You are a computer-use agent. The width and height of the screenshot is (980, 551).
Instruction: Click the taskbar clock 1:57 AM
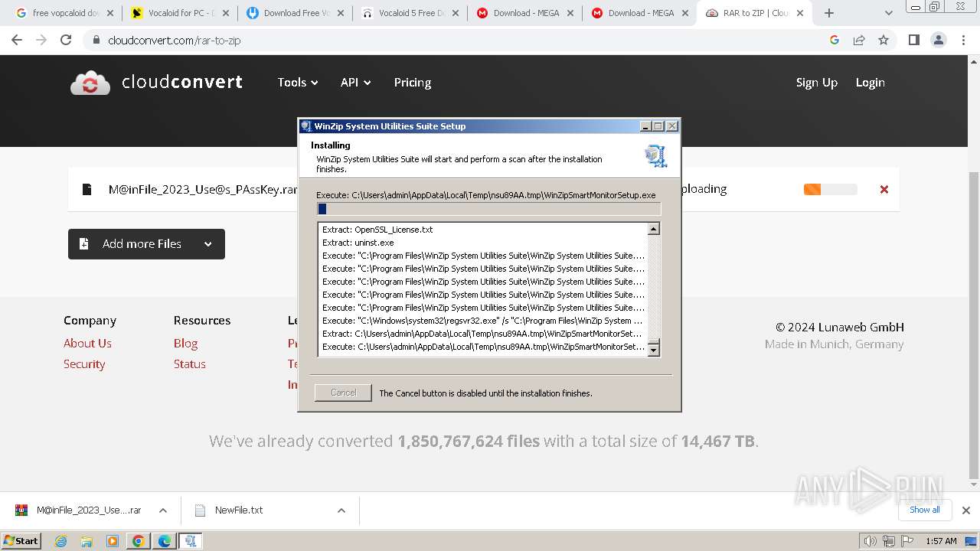click(941, 541)
